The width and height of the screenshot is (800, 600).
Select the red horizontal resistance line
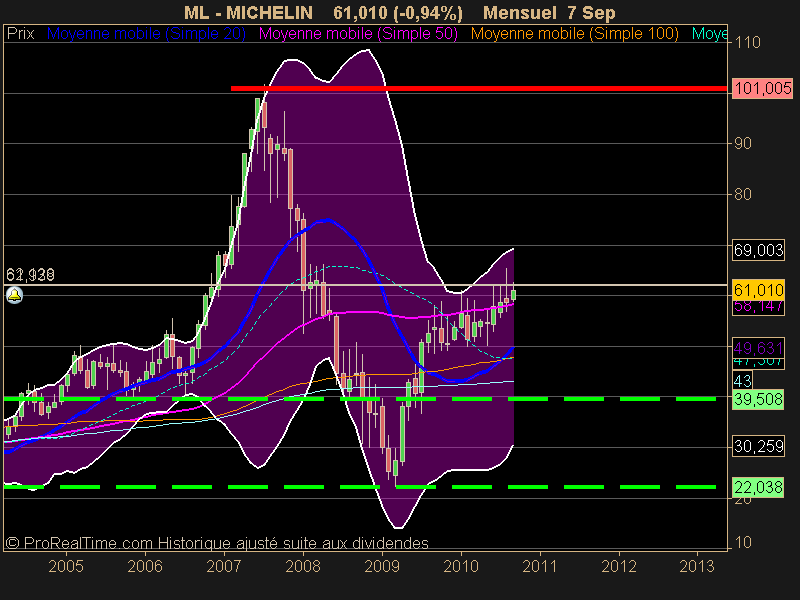(x=479, y=88)
